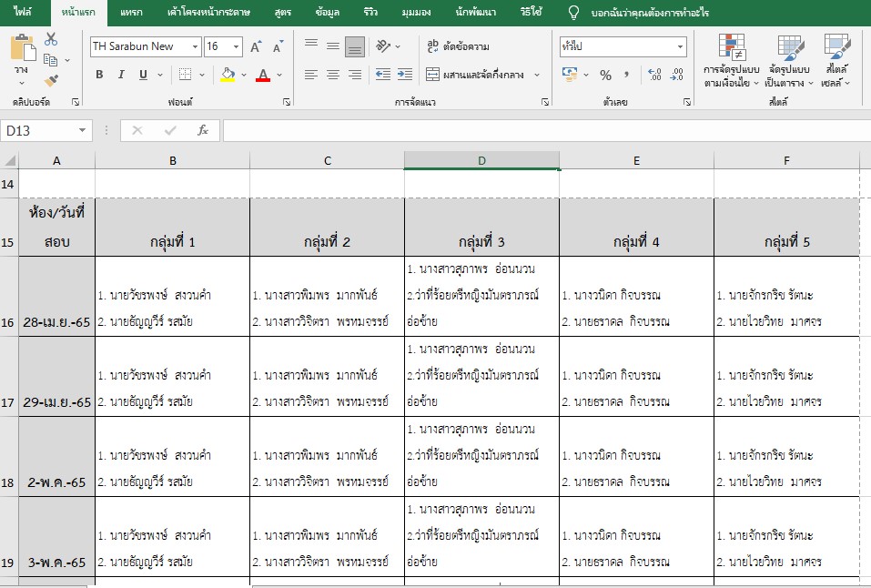Click the Copy icon
The height and width of the screenshot is (588, 871).
click(51, 59)
